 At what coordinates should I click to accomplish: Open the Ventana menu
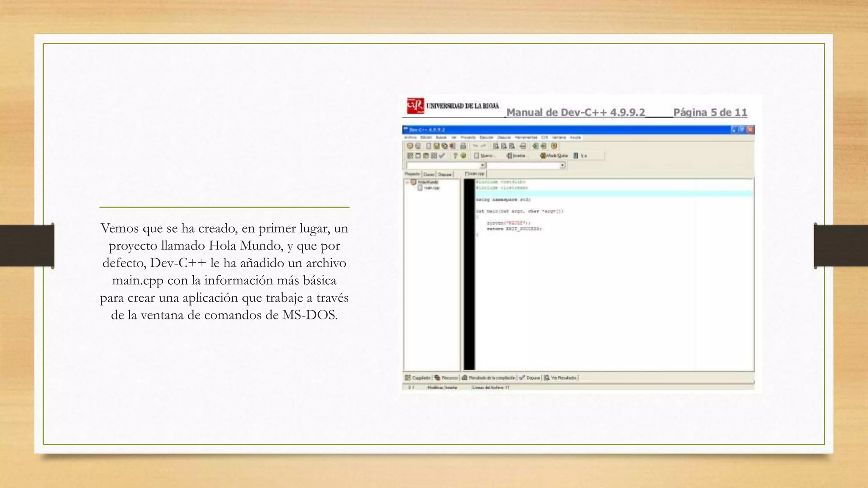tap(559, 137)
